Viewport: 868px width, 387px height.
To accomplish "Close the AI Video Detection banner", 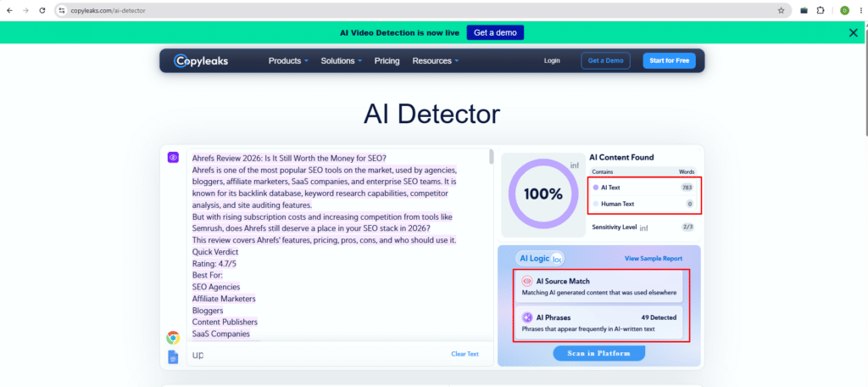I will [854, 33].
